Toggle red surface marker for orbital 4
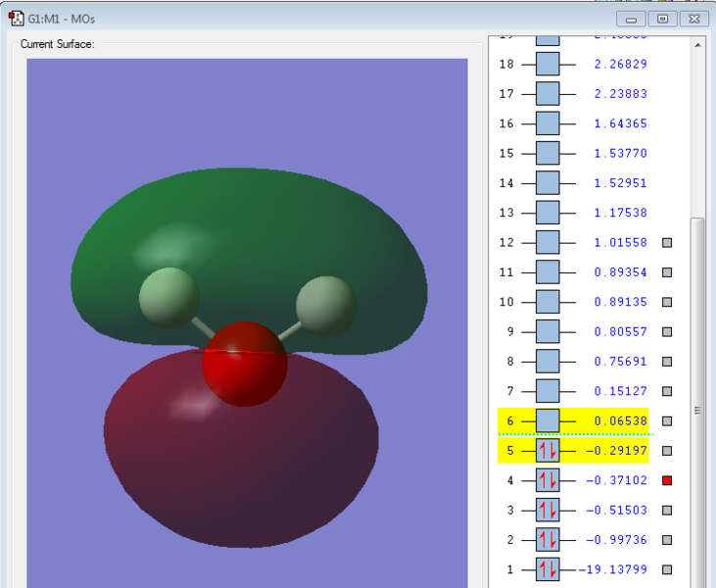 pos(667,480)
